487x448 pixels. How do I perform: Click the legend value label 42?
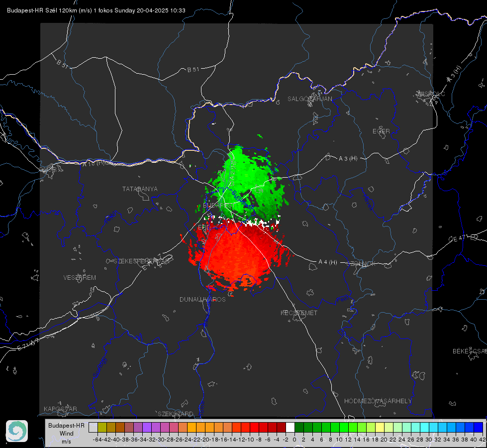(482, 440)
